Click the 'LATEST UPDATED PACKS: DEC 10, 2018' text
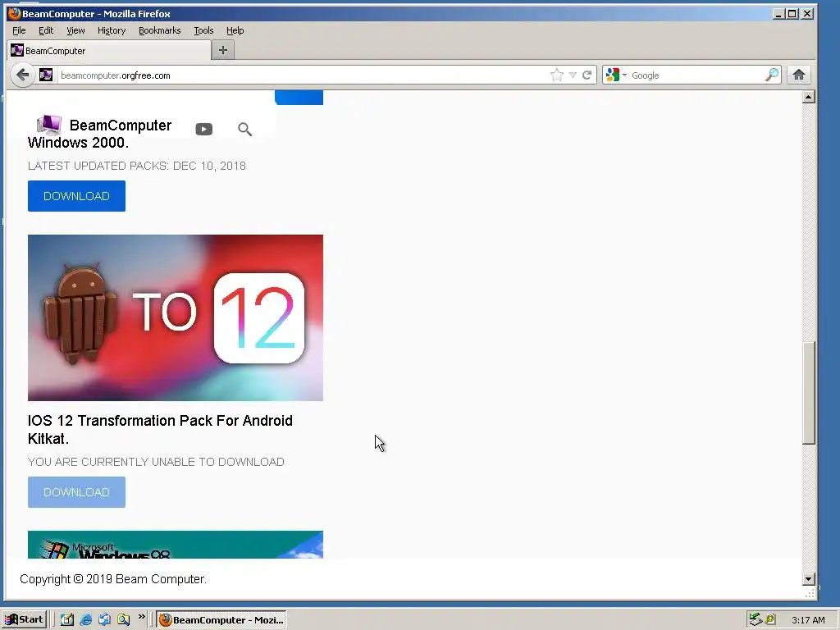This screenshot has width=840, height=630. [x=137, y=166]
